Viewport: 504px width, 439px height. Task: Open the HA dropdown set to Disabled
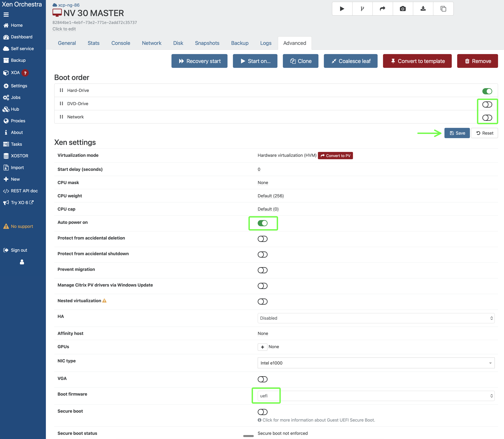click(x=376, y=318)
